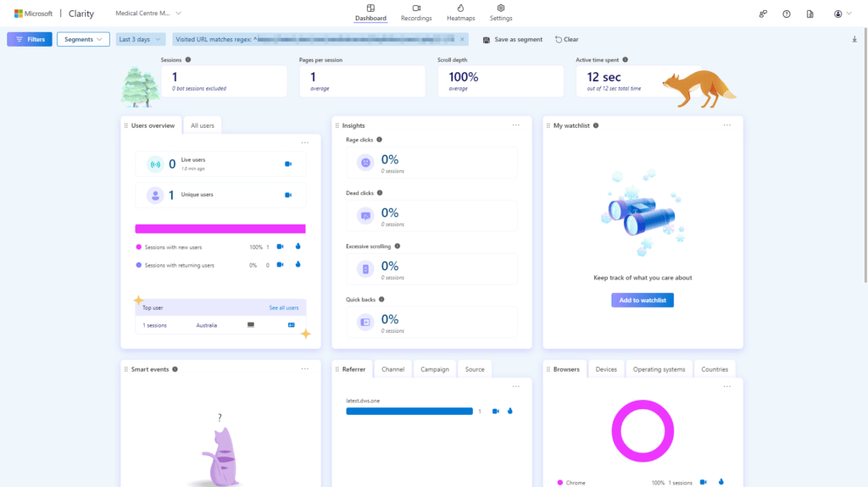Click the magenta new users bar
The width and height of the screenshot is (868, 487).
tap(220, 229)
